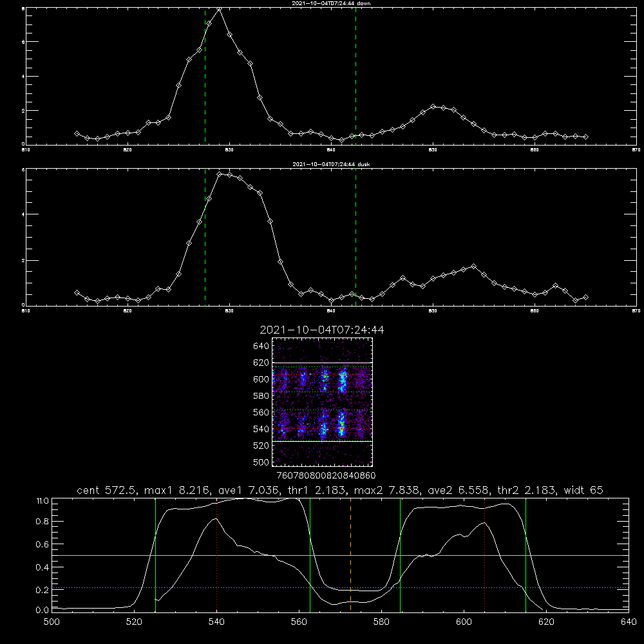644x644 pixels.
Task: Select the 'cent 572.5' value in the header
Action: (x=107, y=490)
